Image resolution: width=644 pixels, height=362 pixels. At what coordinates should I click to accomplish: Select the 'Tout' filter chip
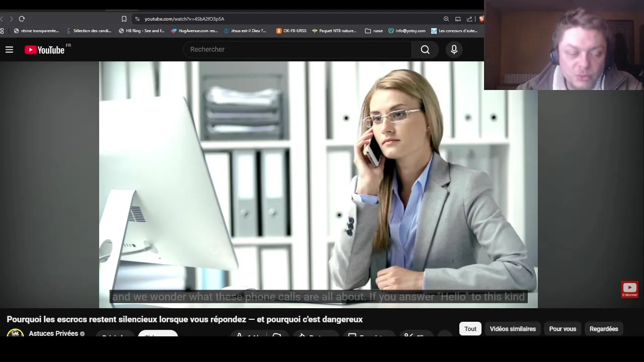pos(470,329)
